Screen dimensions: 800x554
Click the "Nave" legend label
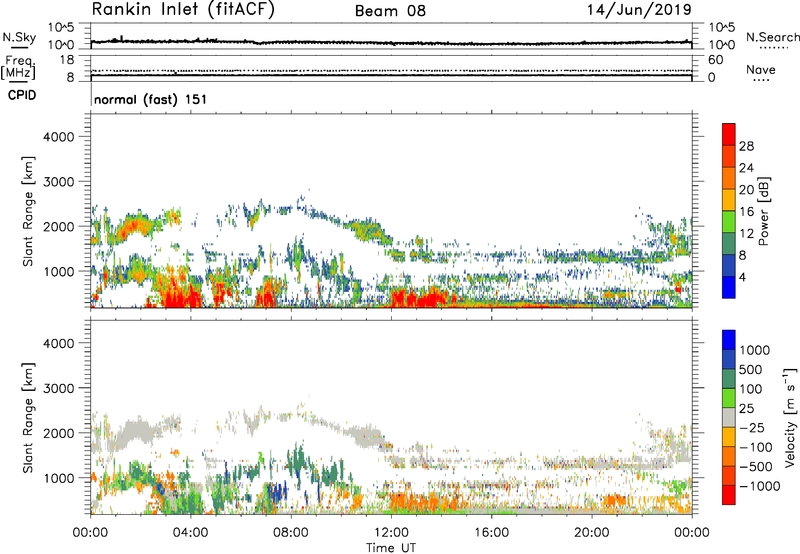point(760,70)
